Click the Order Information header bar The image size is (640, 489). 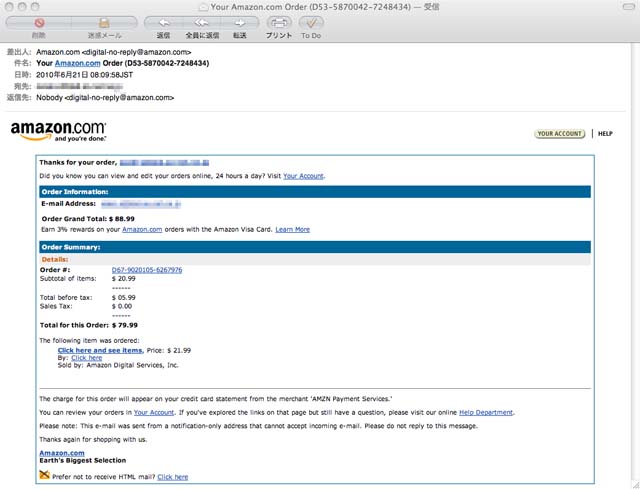tap(315, 192)
